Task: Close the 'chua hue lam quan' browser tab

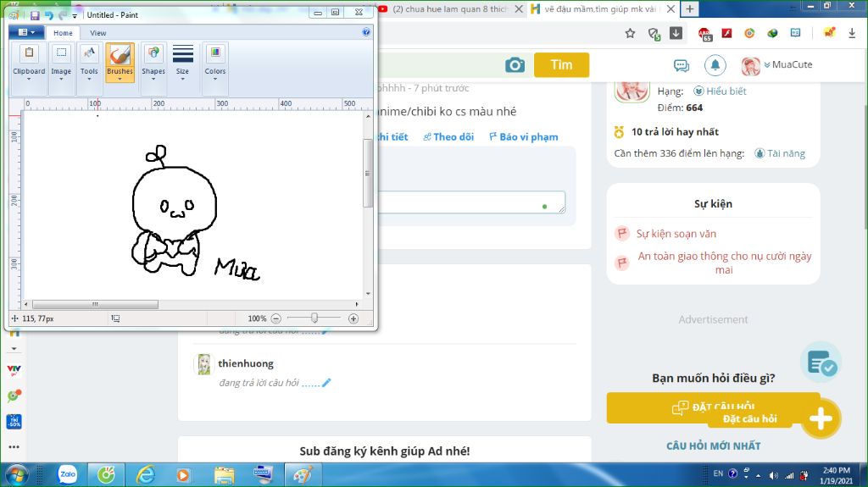Action: (x=519, y=8)
